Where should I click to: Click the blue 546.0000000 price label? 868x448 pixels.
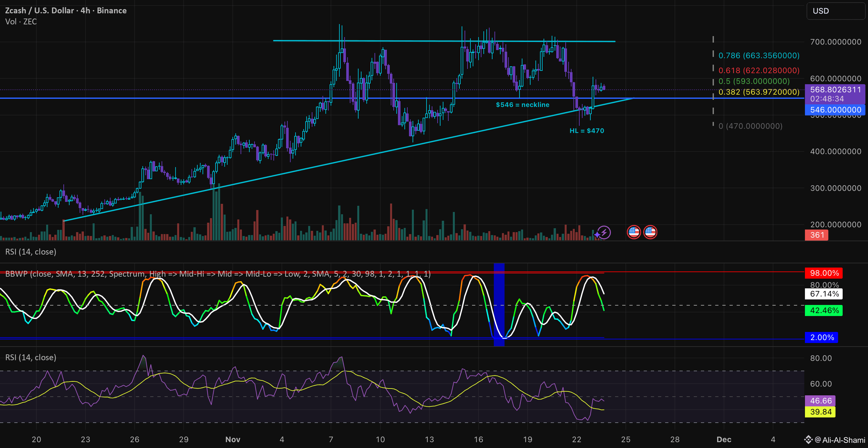pyautogui.click(x=835, y=110)
